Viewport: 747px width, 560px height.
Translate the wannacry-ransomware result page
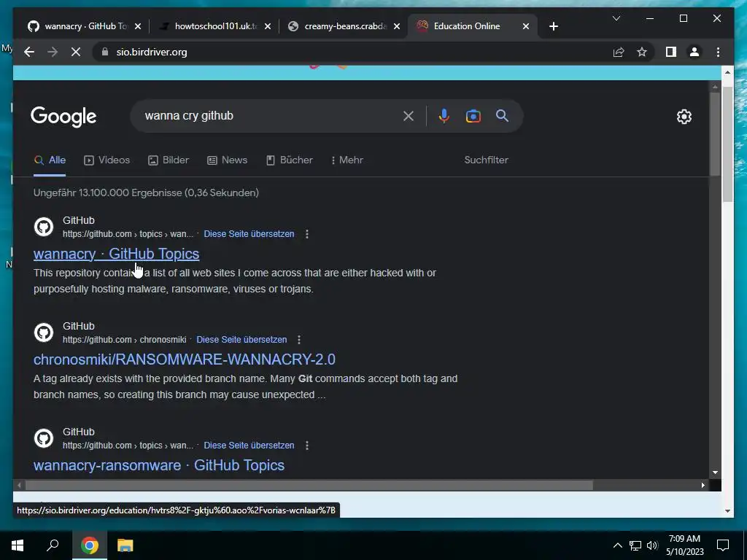(x=249, y=446)
